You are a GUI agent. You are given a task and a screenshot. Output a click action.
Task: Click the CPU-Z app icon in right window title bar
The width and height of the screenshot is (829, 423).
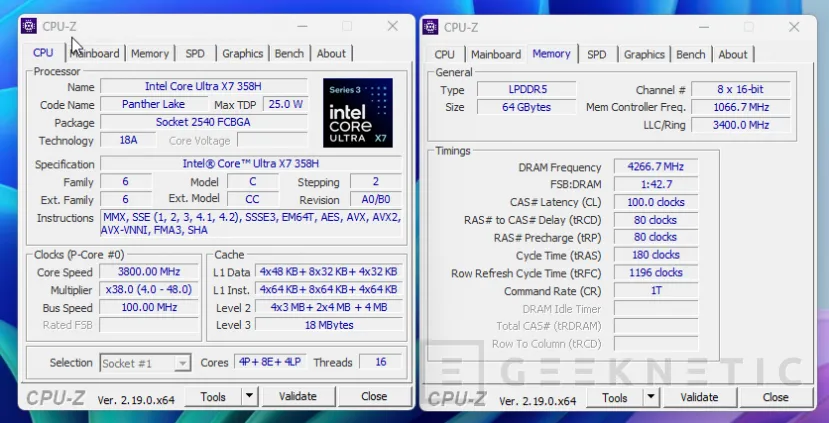(431, 27)
